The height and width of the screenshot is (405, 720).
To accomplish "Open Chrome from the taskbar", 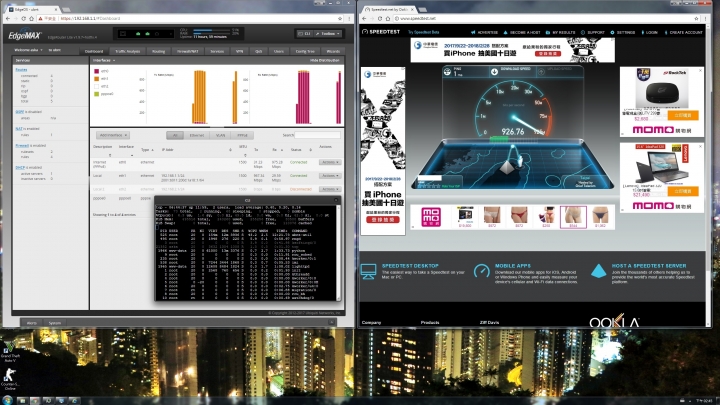I will (34, 401).
